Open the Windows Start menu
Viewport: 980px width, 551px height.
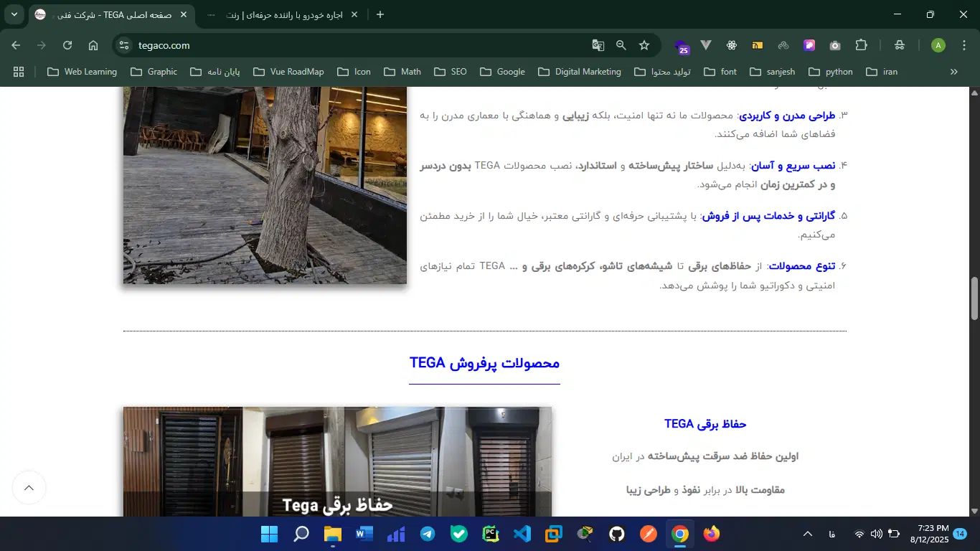(269, 534)
